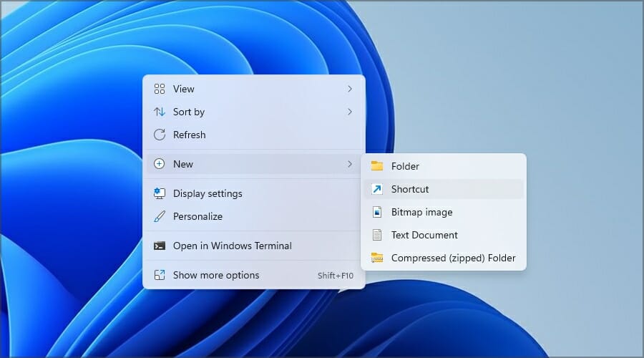Create a new Compressed (zipped) Folder
The height and width of the screenshot is (358, 644).
coord(444,258)
